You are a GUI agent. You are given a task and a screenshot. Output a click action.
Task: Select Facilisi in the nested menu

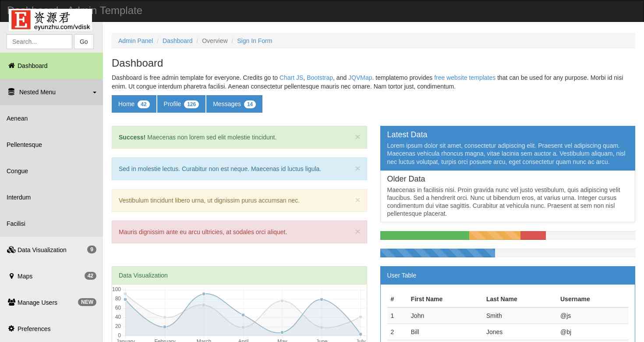coord(51,224)
